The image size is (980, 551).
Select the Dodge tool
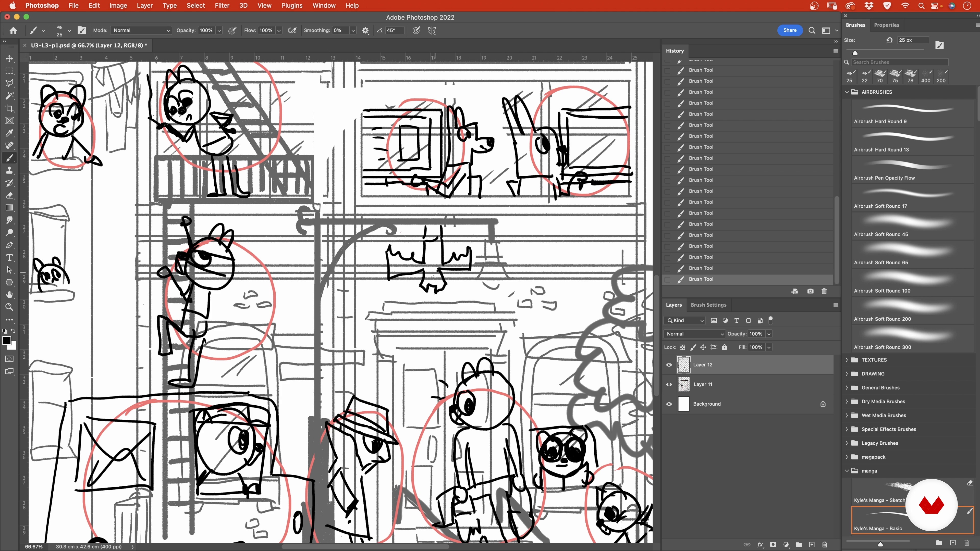coord(9,232)
